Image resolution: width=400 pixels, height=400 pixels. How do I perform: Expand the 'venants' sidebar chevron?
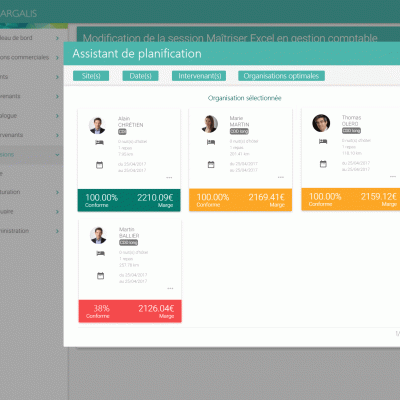(57, 96)
